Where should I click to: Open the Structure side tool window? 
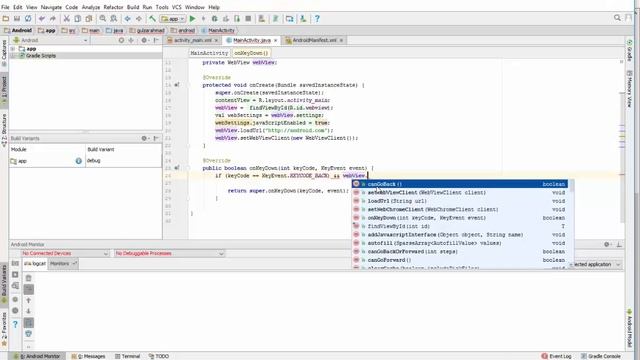click(x=4, y=130)
